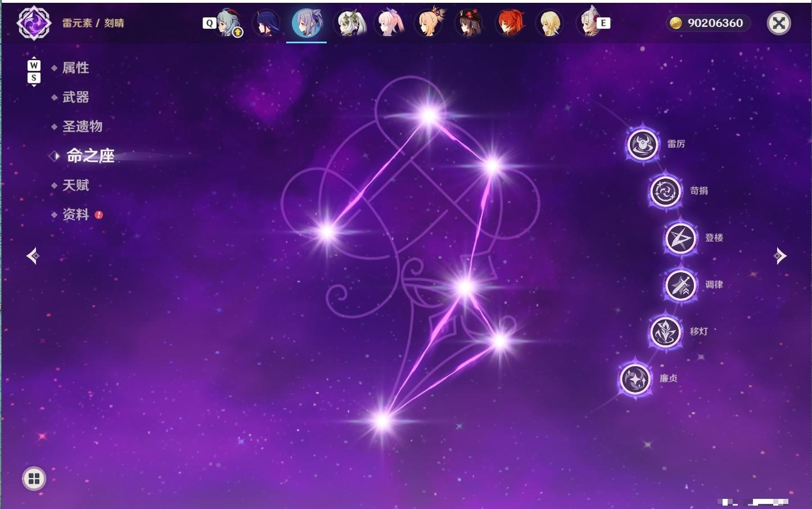Viewport: 812px width, 509px height.
Task: Select the highlighted Keqing avatar
Action: tap(306, 22)
